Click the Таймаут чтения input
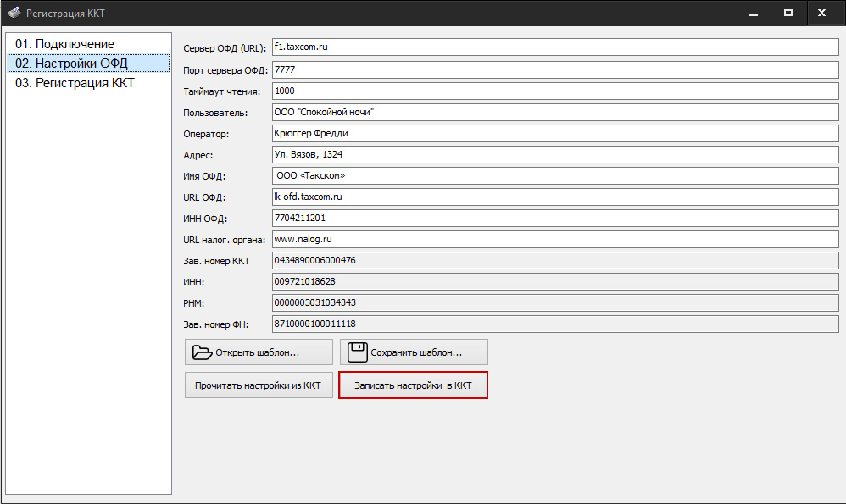Screen dimensions: 846x504 click(554, 91)
